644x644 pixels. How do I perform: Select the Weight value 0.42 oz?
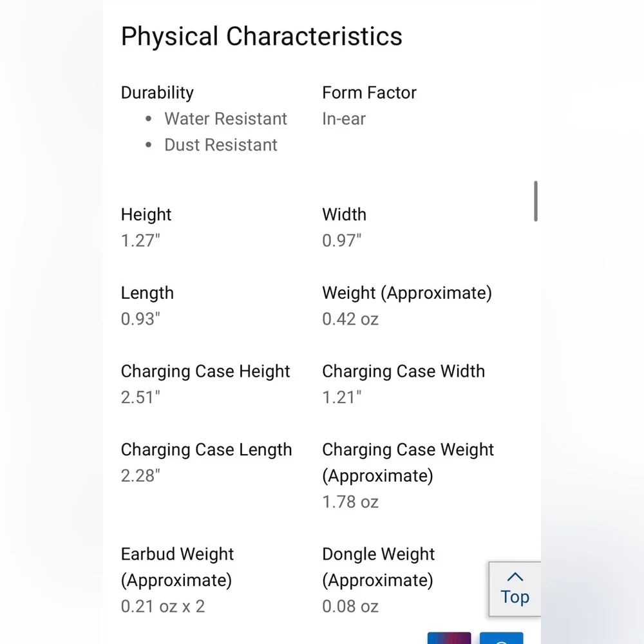[350, 319]
